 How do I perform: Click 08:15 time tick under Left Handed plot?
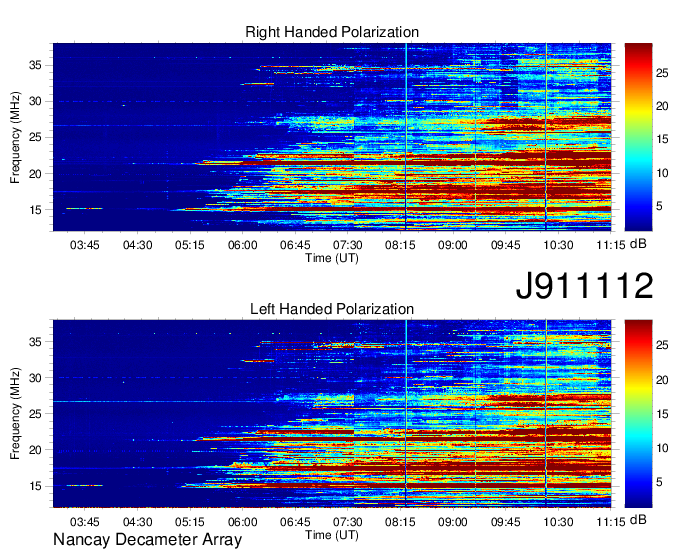coord(400,522)
